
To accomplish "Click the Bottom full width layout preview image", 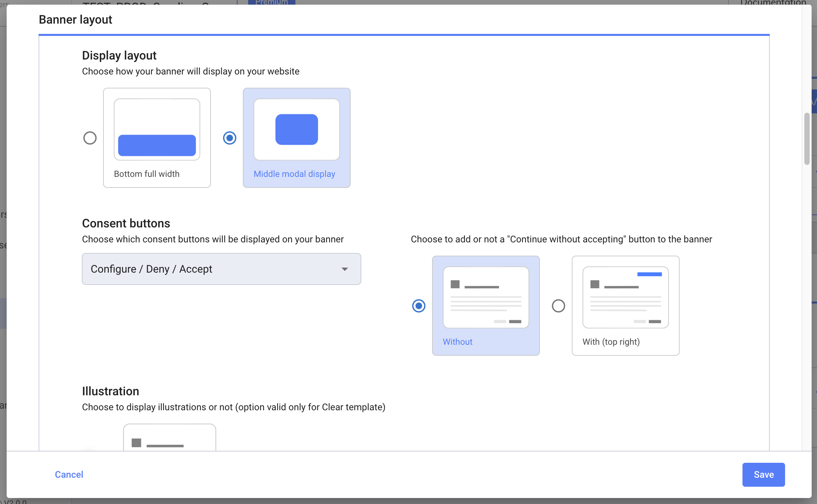I will pos(157,129).
